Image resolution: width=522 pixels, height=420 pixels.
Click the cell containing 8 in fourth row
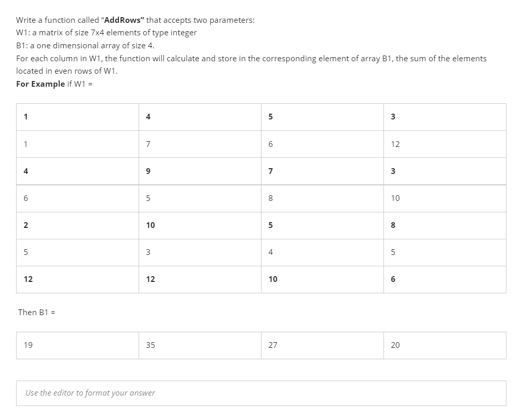322,198
